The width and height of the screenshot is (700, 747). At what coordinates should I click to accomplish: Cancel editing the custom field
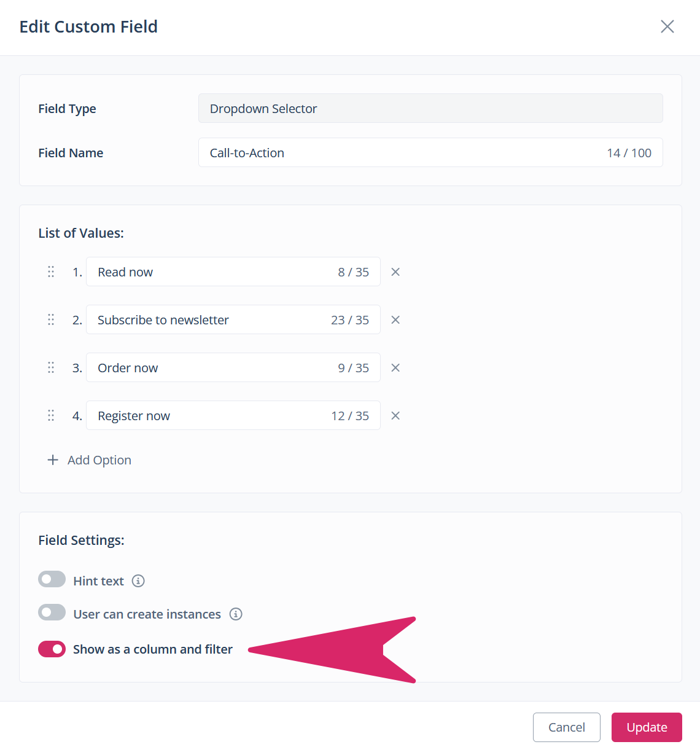(566, 727)
